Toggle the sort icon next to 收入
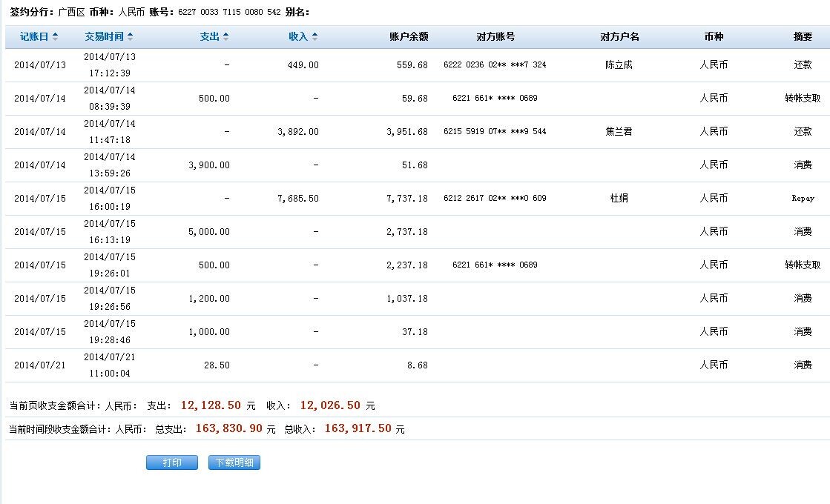Image resolution: width=830 pixels, height=504 pixels. [x=314, y=36]
